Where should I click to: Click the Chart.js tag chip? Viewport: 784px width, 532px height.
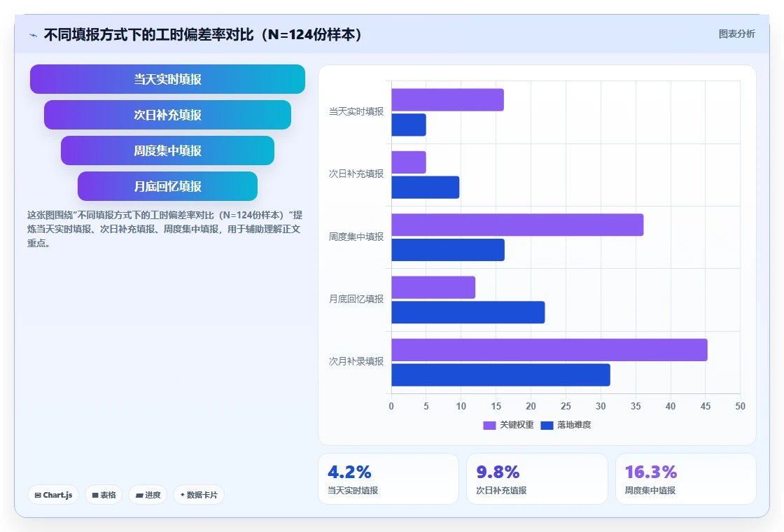point(53,495)
